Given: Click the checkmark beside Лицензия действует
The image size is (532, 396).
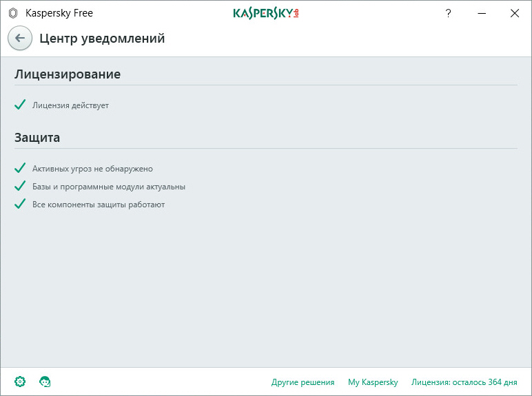Looking at the screenshot, I should tap(20, 105).
